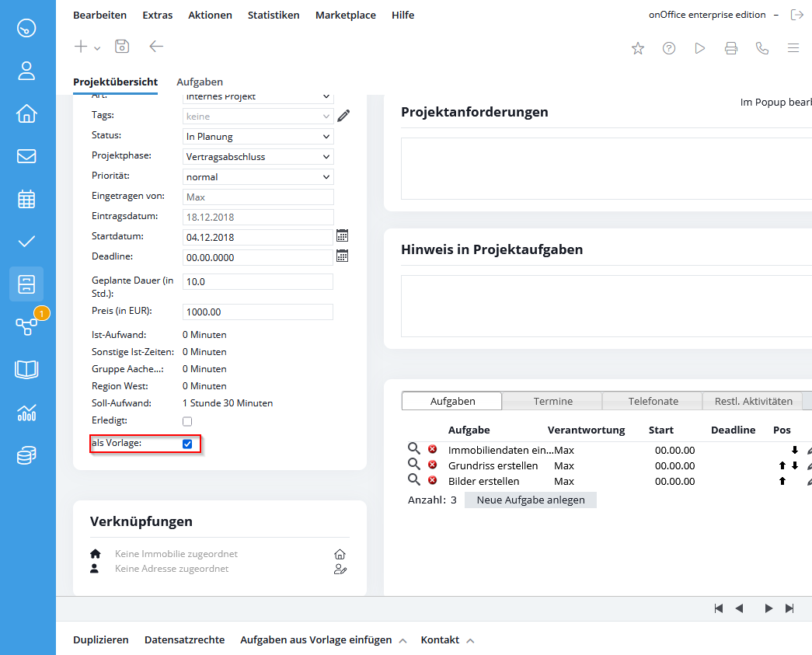The image size is (812, 655).
Task: Click the Preis field showing 1000.00
Action: point(258,312)
